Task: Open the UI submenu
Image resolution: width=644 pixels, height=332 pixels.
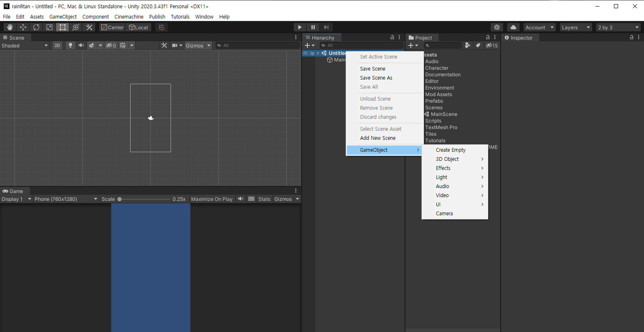Action: coord(455,204)
